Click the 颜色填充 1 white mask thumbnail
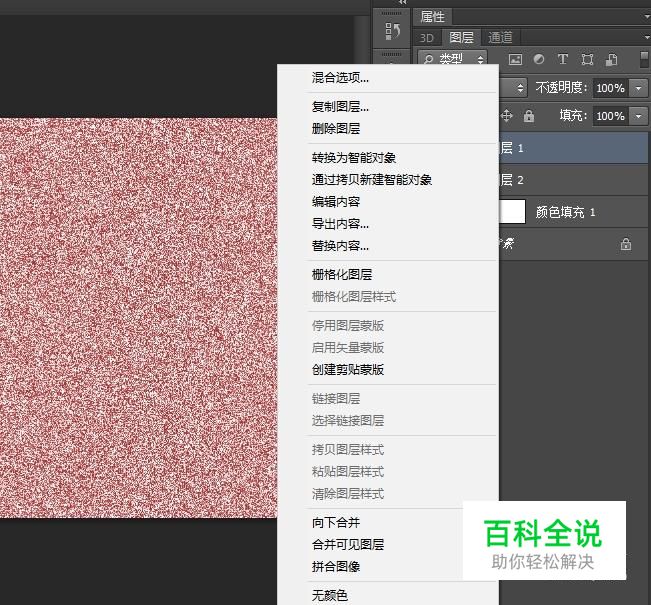Screen dimensions: 651x605 512,212
